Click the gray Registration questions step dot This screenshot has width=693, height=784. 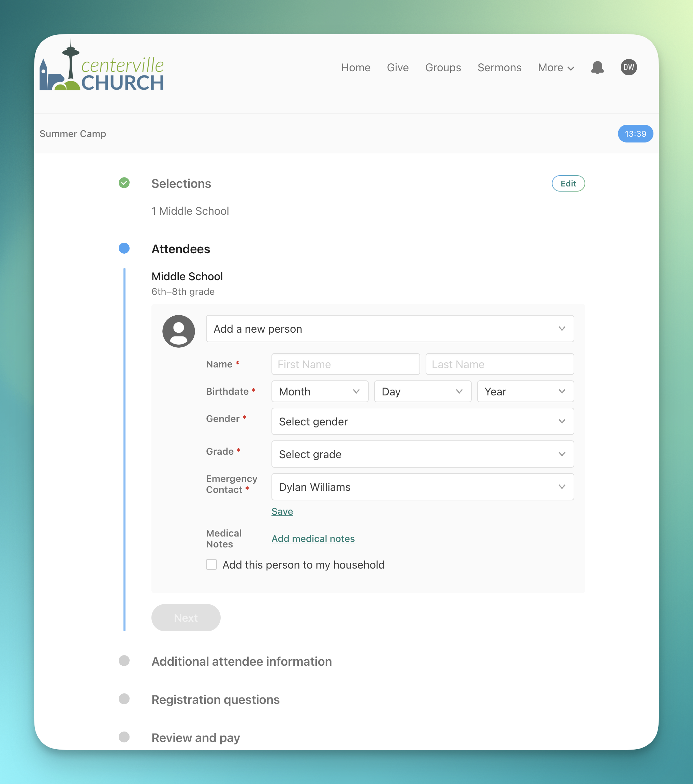coord(124,699)
